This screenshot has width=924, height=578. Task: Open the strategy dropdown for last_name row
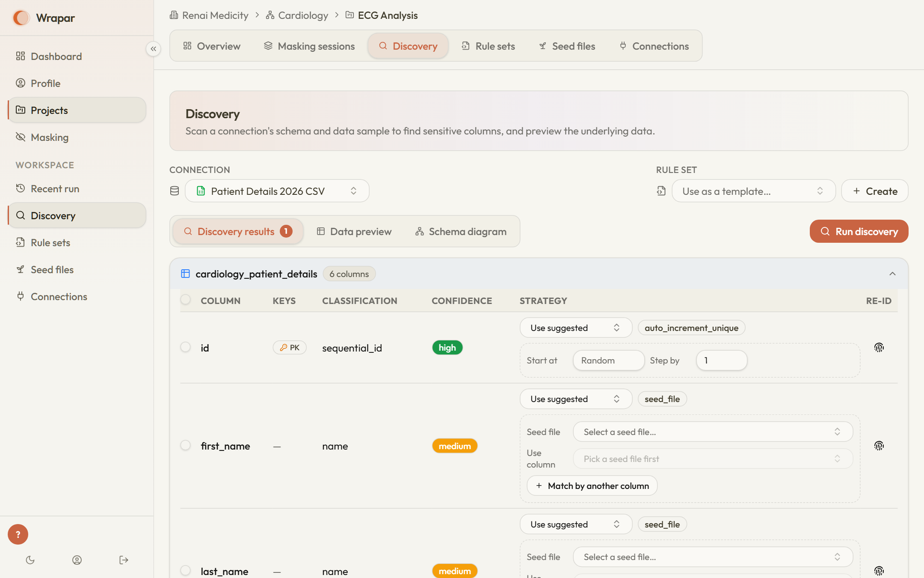click(x=576, y=524)
